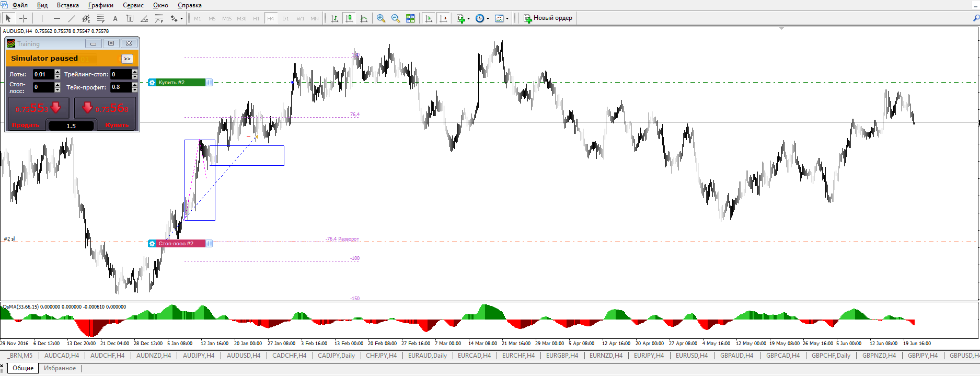Image resolution: width=980 pixels, height=376 pixels.
Task: Open the Вставка menu
Action: (x=68, y=5)
